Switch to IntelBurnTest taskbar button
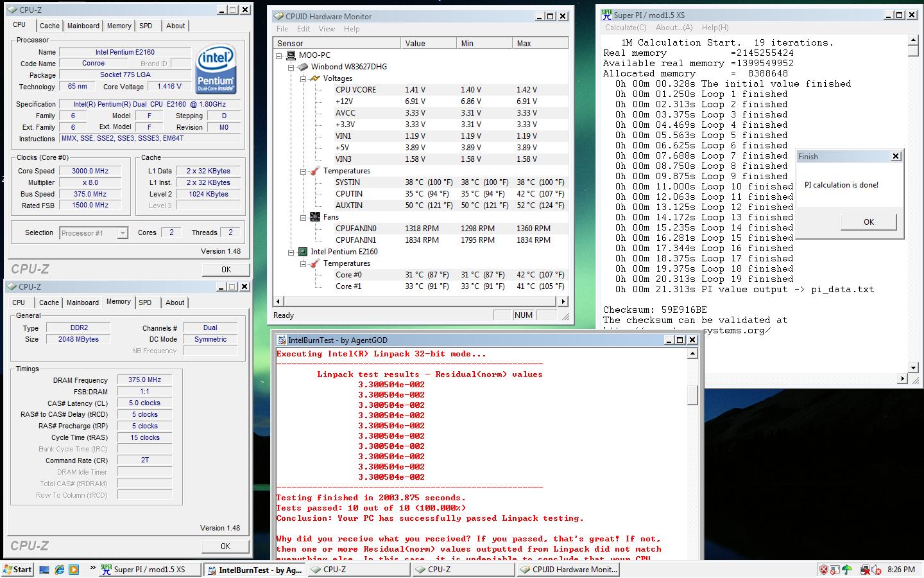 pyautogui.click(x=254, y=570)
